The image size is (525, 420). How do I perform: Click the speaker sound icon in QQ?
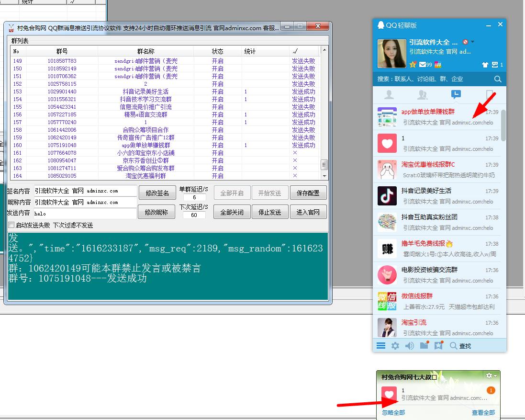(x=409, y=346)
